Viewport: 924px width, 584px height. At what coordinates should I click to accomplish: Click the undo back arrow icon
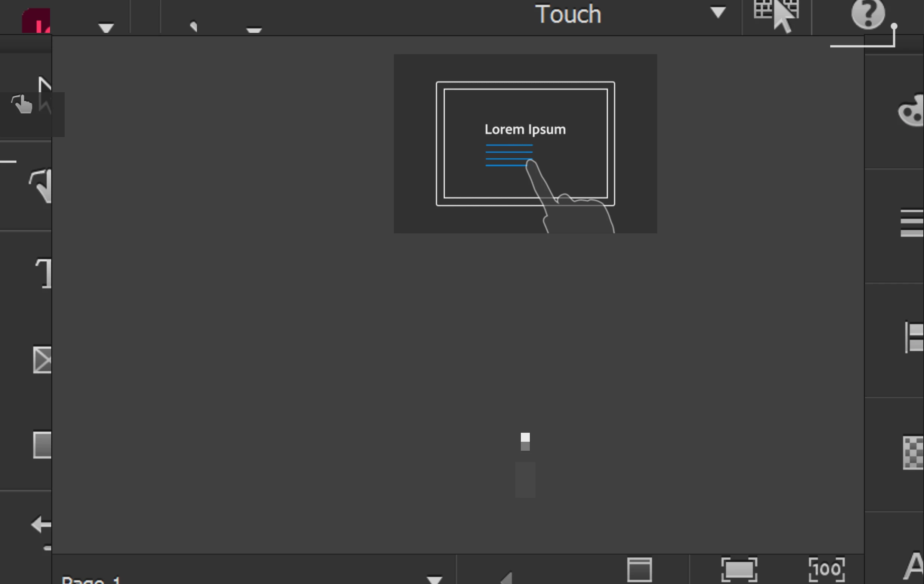(41, 524)
